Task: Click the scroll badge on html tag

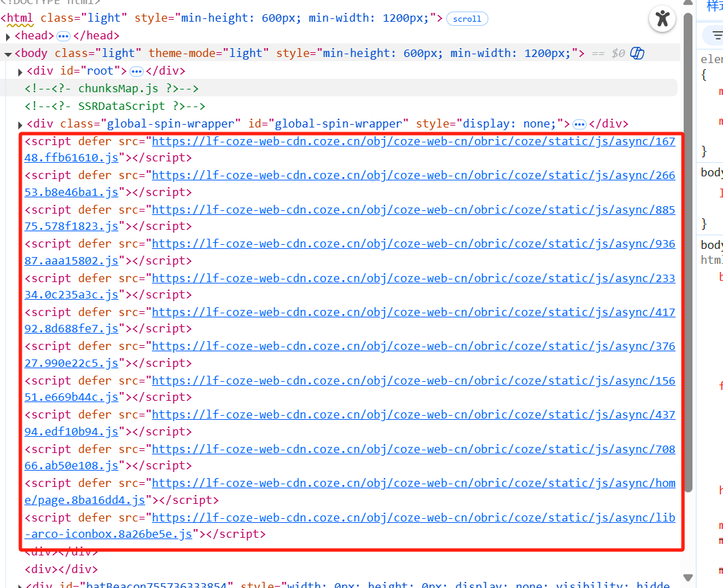Action: [467, 19]
